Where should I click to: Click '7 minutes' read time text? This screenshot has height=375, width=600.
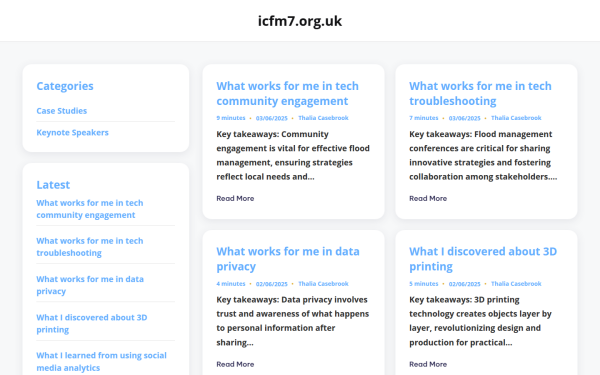point(424,118)
